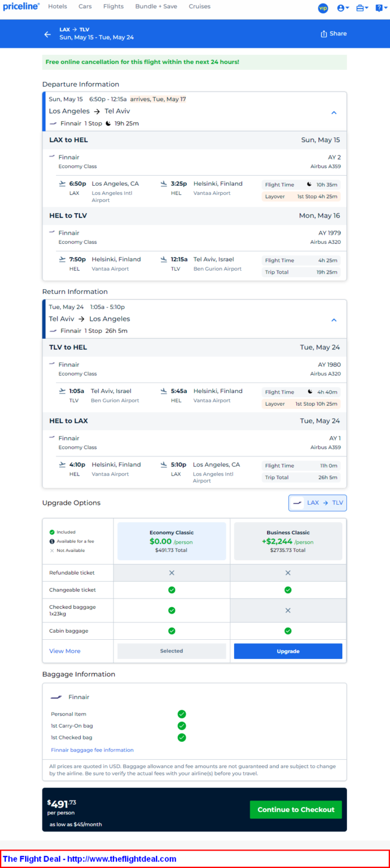
Task: Click the takeoff icon beside 1:05a Tel Aviv
Action: coord(62,391)
